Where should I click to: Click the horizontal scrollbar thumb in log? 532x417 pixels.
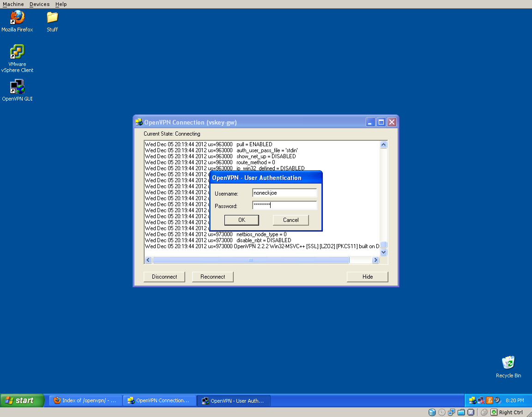click(251, 260)
